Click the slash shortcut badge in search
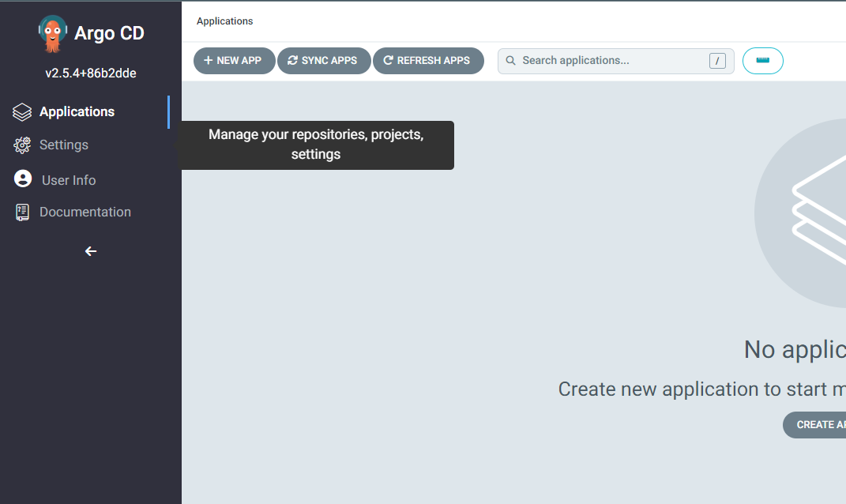 pyautogui.click(x=717, y=61)
